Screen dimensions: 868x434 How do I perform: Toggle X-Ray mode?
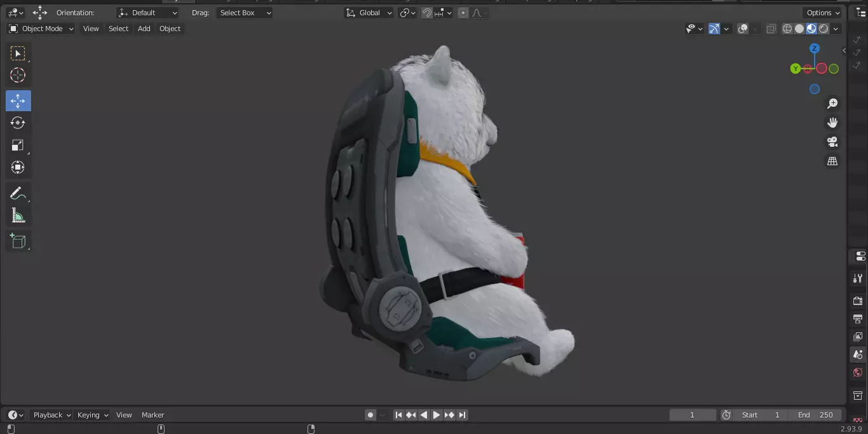(771, 29)
